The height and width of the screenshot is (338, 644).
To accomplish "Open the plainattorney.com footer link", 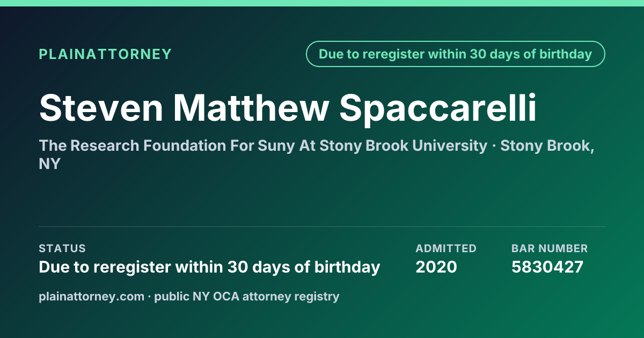I will coord(91,297).
